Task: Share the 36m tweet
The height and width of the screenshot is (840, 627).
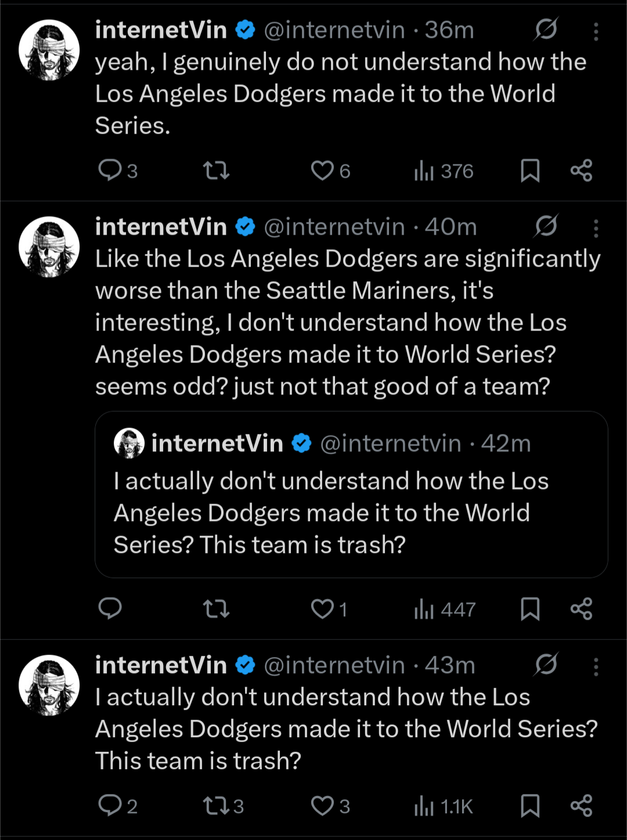Action: click(581, 171)
